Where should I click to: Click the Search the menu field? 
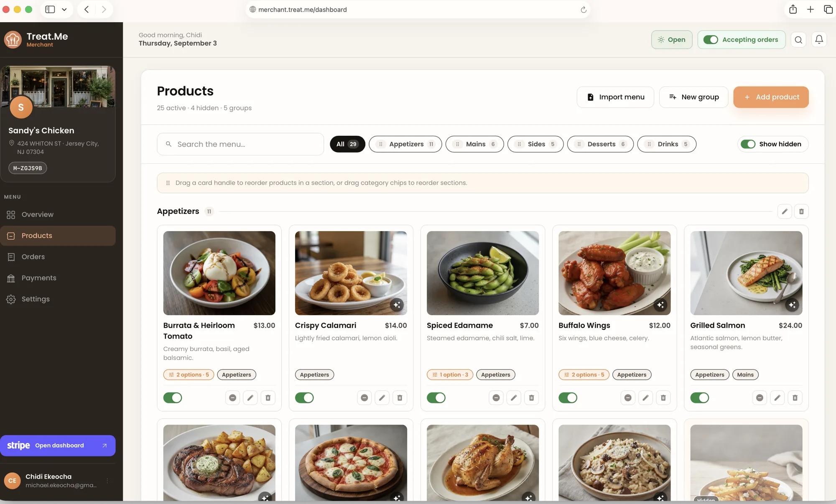[x=240, y=144]
